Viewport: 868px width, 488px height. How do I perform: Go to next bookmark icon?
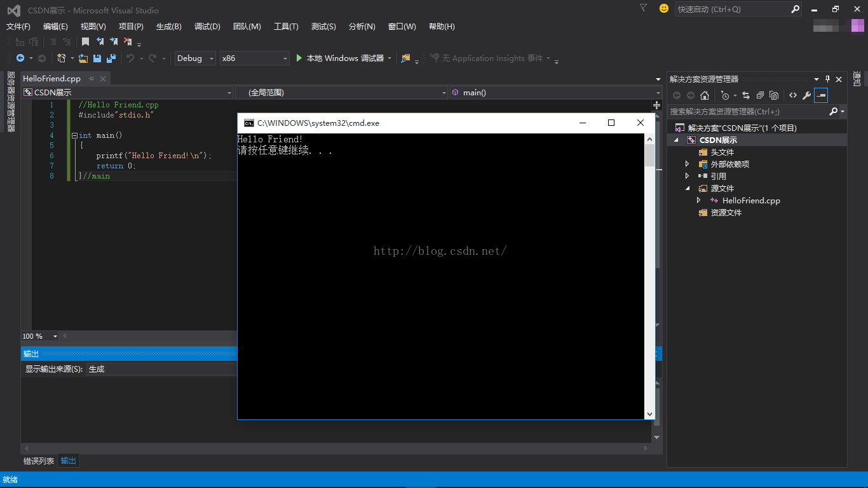[x=114, y=41]
